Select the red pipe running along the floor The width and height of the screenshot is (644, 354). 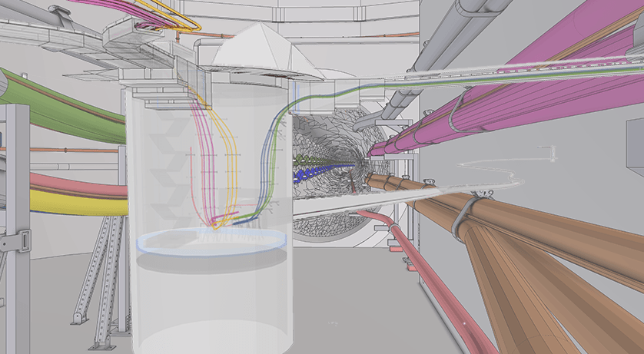pyautogui.click(x=427, y=279)
